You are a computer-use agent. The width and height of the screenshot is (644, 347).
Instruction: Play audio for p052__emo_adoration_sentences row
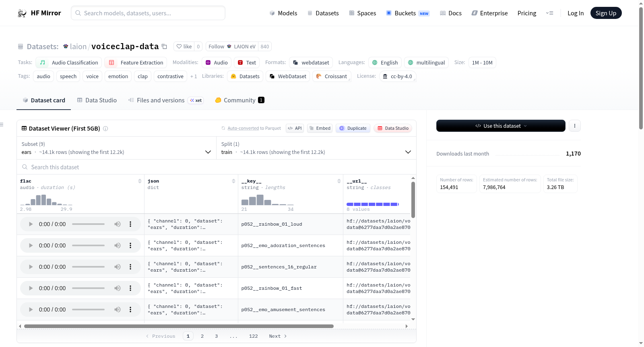(31, 245)
